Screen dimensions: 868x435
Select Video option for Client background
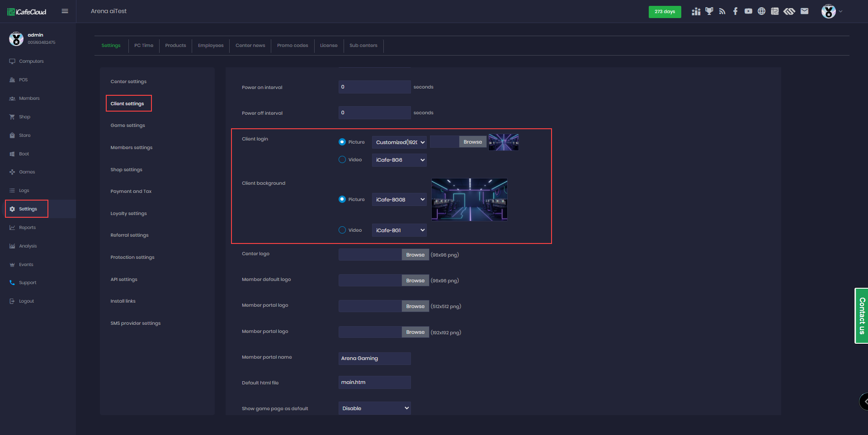pos(341,230)
